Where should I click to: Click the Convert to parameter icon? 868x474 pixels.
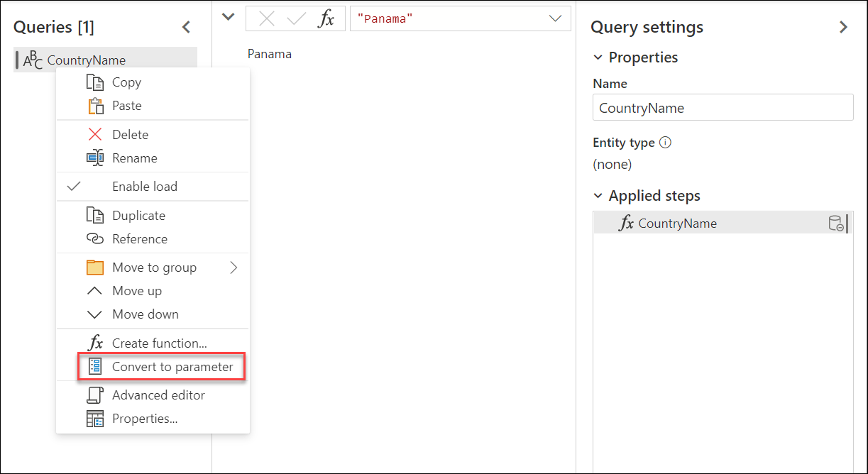click(95, 367)
